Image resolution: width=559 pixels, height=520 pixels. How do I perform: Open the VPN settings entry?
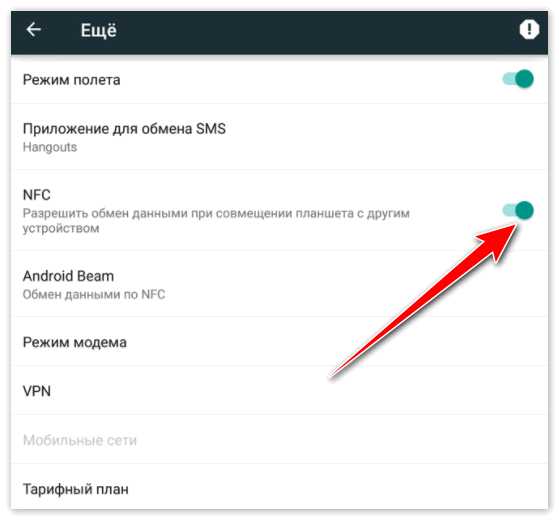click(280, 390)
